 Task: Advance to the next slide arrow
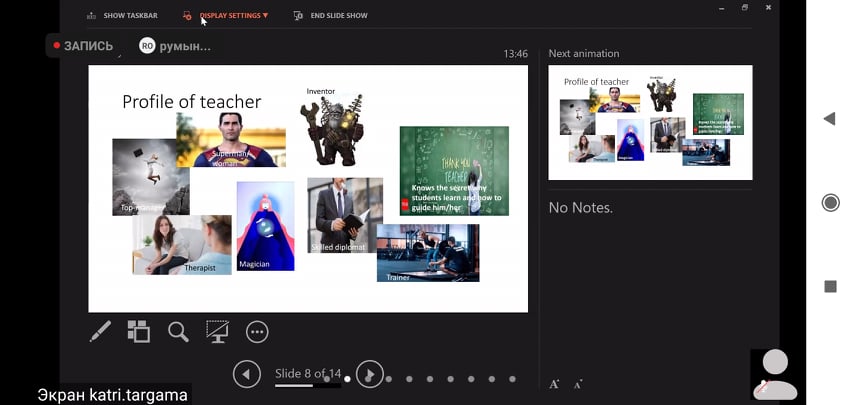pyautogui.click(x=370, y=374)
